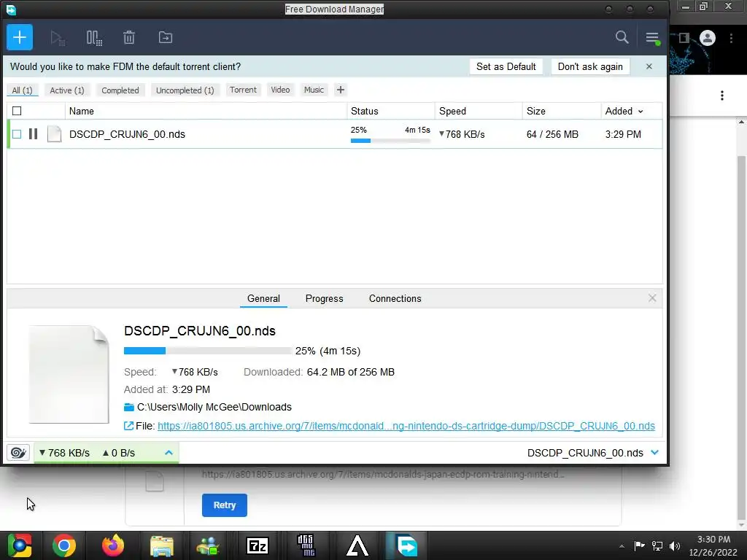Open the archive.org file source link
Screen dimensions: 747x560
pos(406,426)
